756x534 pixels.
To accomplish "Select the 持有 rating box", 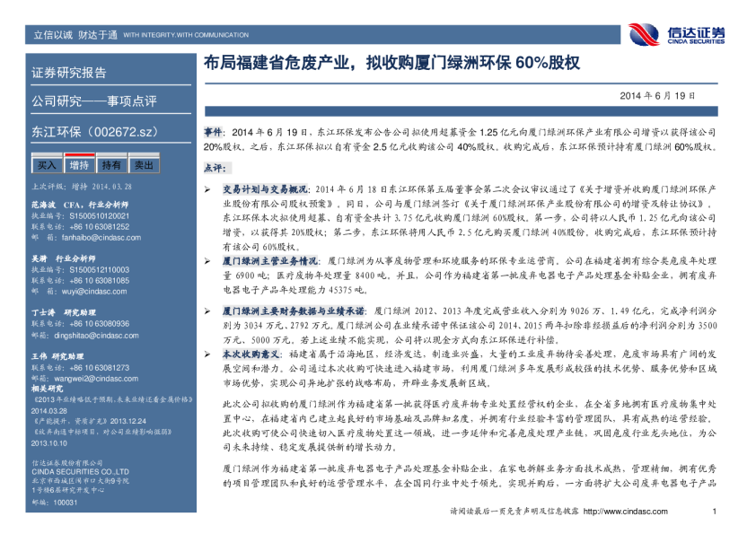I will tap(111, 165).
